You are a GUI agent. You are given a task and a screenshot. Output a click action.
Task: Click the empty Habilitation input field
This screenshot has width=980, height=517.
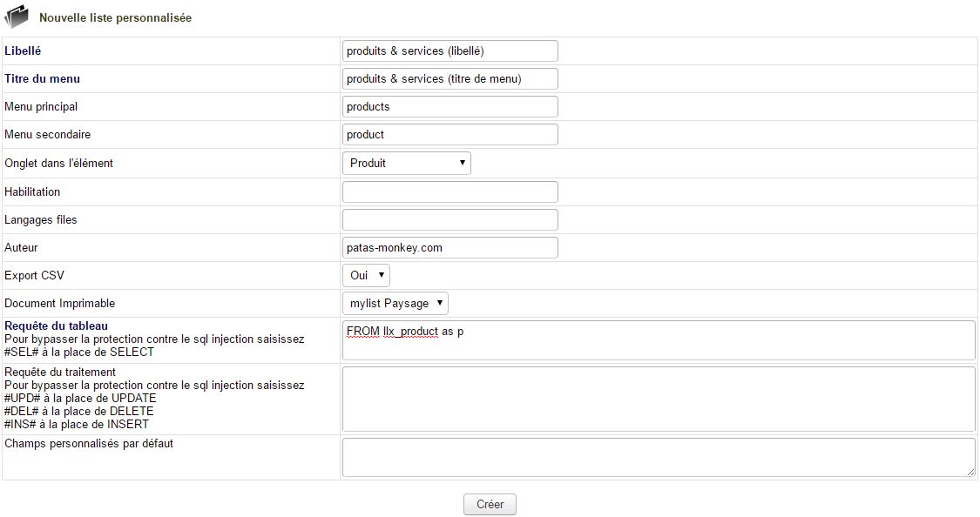[449, 191]
